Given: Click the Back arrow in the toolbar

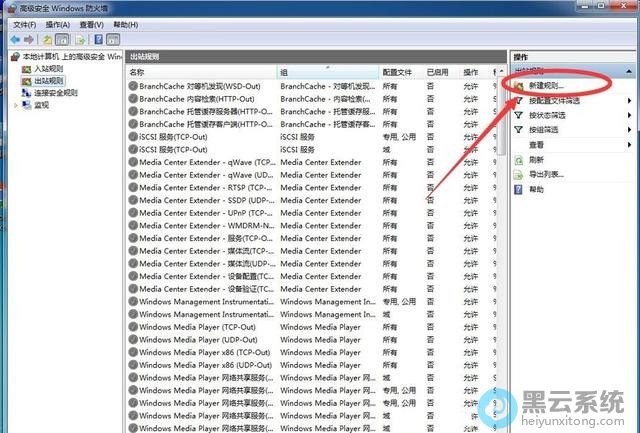Looking at the screenshot, I should [x=15, y=39].
